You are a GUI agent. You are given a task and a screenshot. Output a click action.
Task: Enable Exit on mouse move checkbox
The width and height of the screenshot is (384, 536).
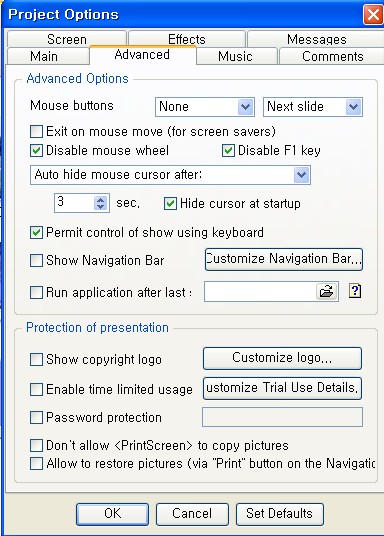(36, 131)
